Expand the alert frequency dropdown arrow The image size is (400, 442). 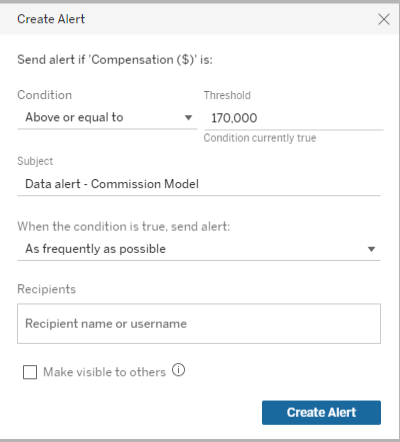pyautogui.click(x=371, y=249)
